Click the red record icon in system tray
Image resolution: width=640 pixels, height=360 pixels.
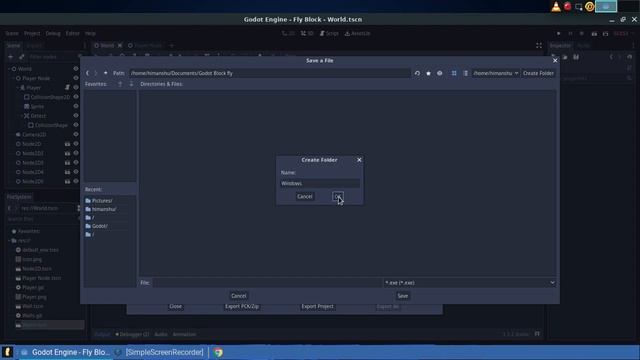(x=567, y=7)
